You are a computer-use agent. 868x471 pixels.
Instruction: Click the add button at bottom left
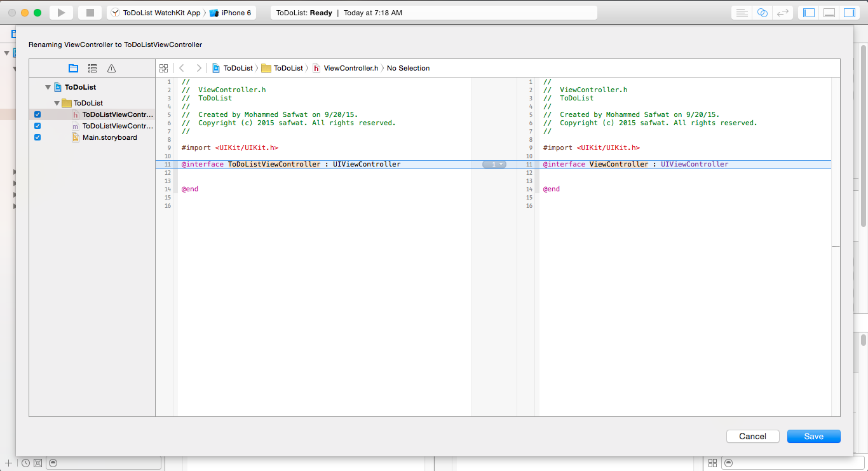click(8, 463)
